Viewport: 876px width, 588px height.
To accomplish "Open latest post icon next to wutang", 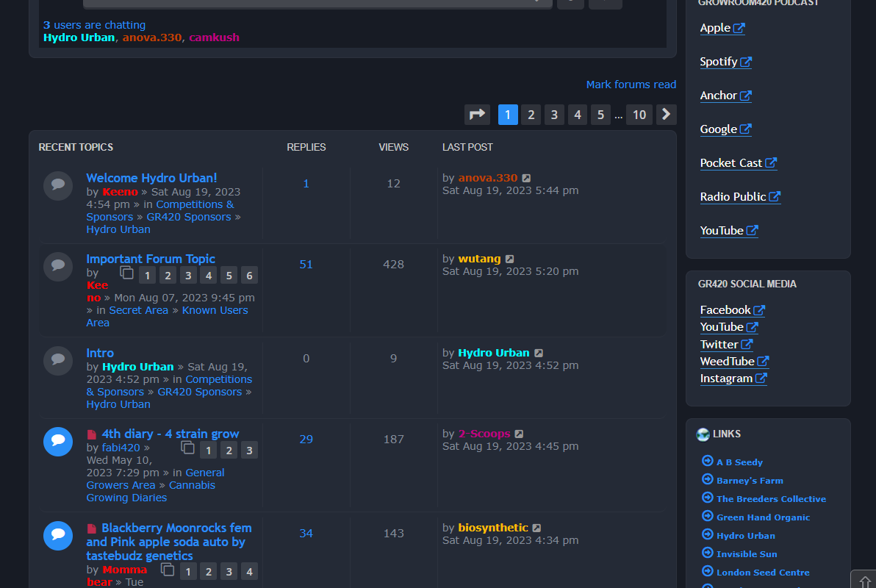I will click(x=509, y=259).
